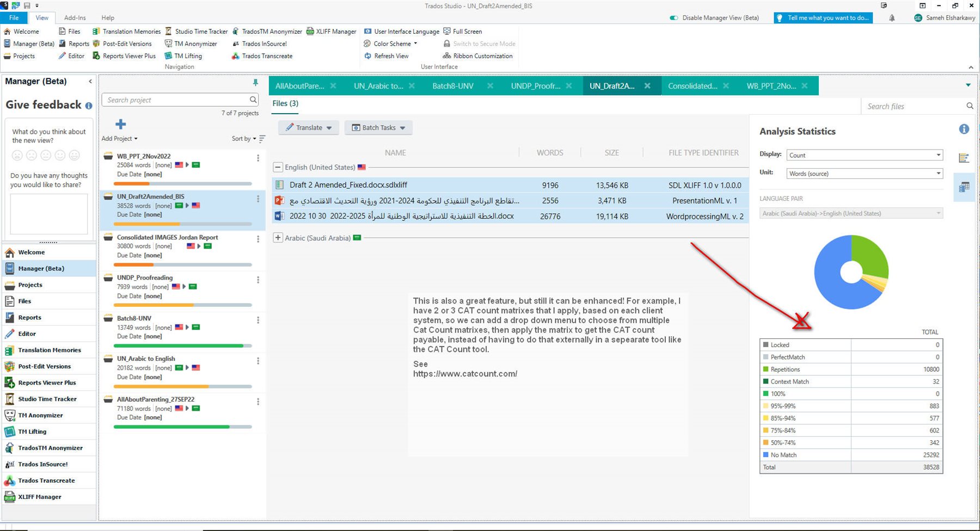The width and height of the screenshot is (980, 531).
Task: Open TradosTM Anonymizer ribbon item
Action: pyautogui.click(x=267, y=32)
